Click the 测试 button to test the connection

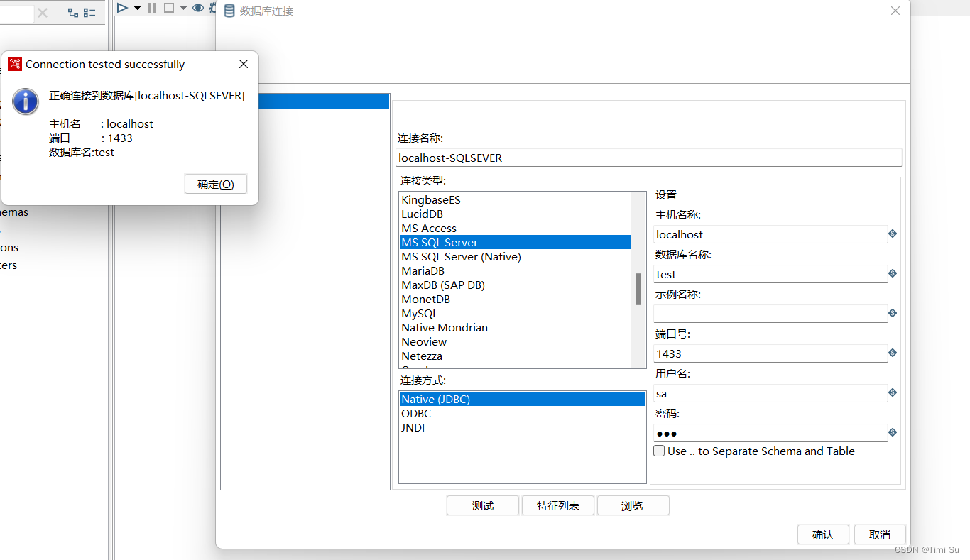(482, 505)
